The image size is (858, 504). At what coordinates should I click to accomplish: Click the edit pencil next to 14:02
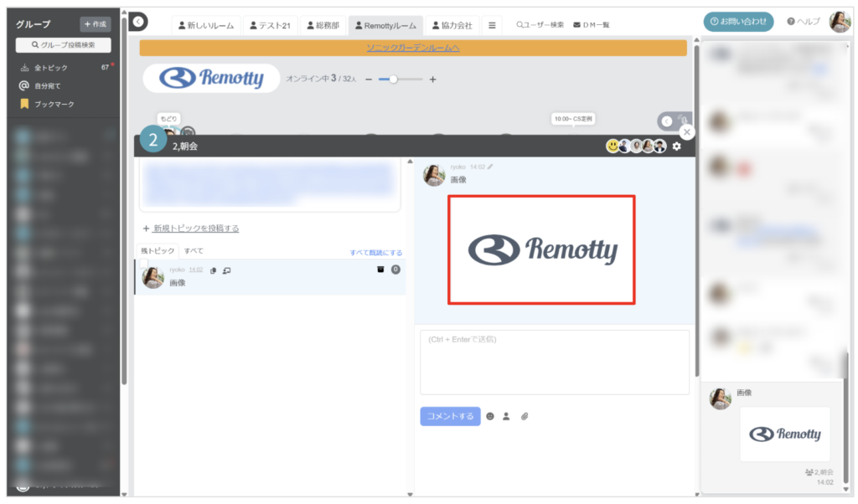coord(490,167)
